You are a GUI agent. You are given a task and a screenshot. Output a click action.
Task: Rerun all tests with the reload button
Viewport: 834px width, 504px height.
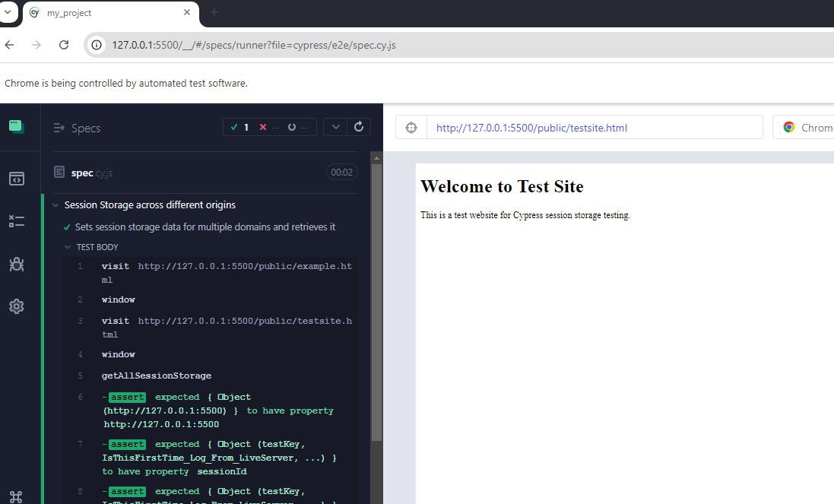[359, 127]
